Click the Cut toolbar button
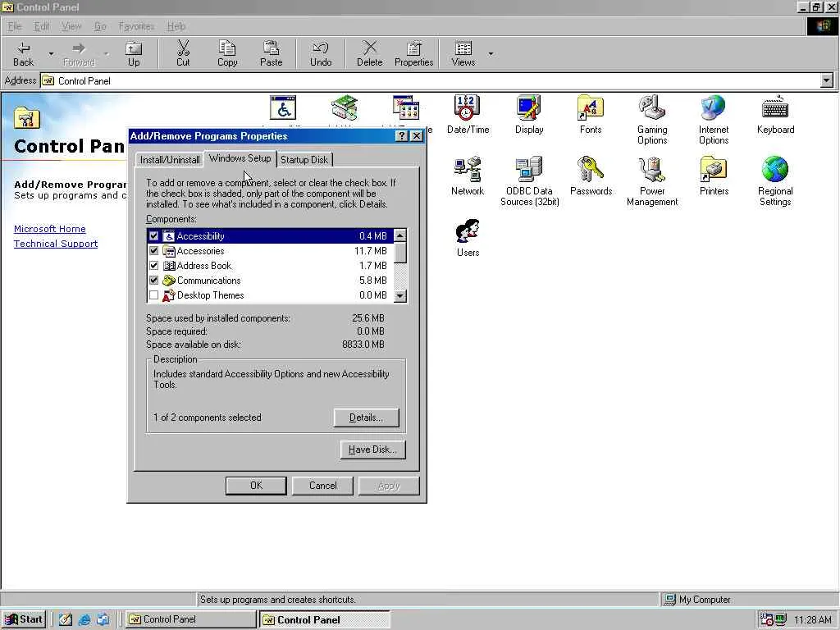840x630 pixels. (x=183, y=54)
